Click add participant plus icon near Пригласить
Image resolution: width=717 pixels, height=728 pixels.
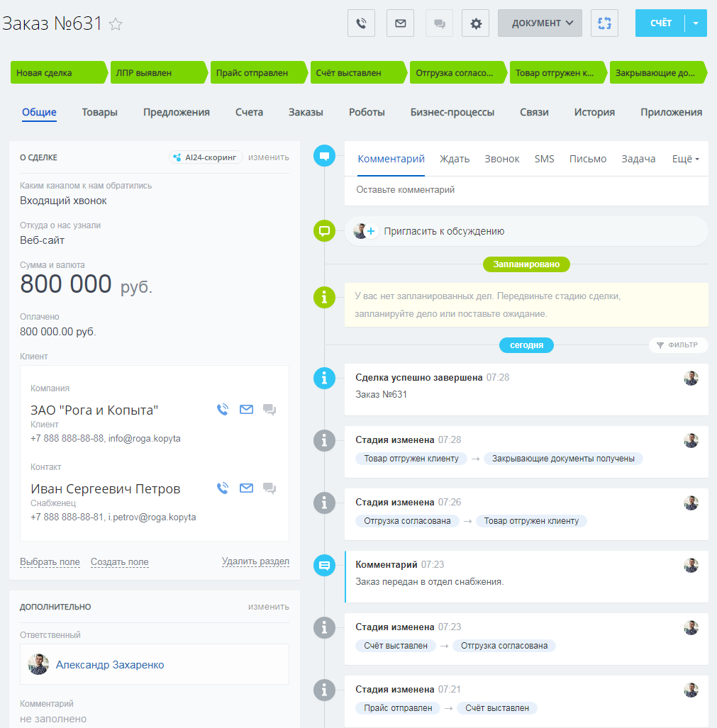pyautogui.click(x=371, y=231)
